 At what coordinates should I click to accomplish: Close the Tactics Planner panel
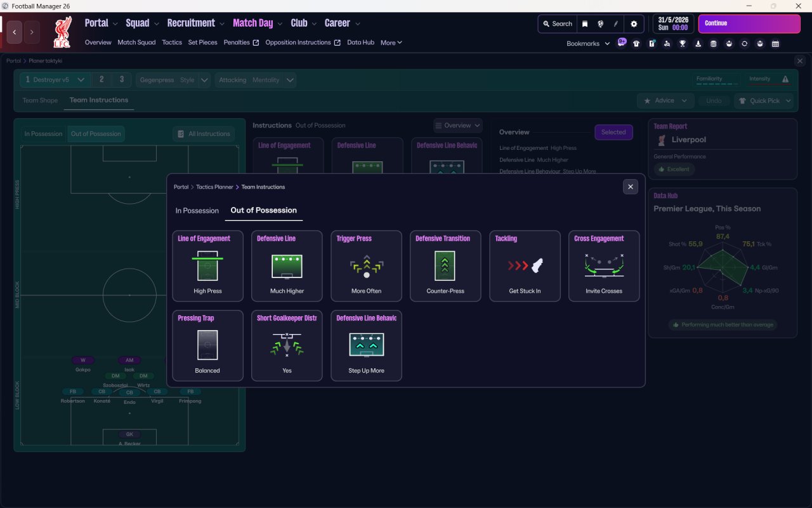pyautogui.click(x=799, y=61)
